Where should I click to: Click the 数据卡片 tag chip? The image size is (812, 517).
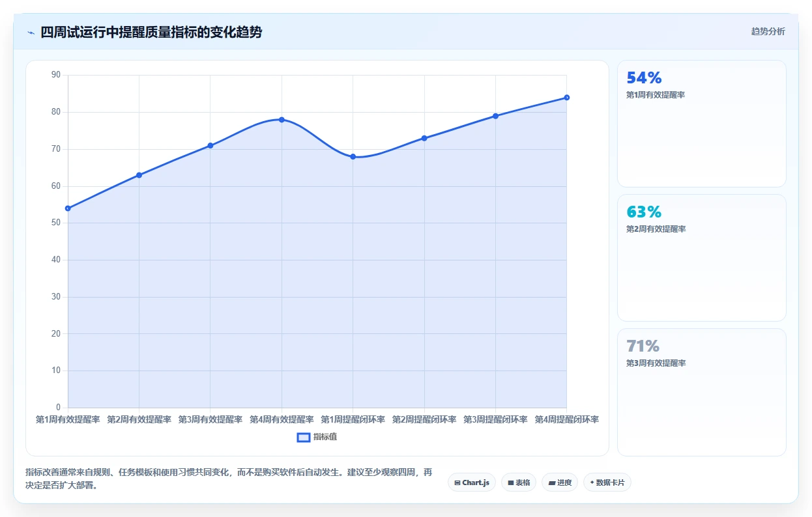click(607, 482)
